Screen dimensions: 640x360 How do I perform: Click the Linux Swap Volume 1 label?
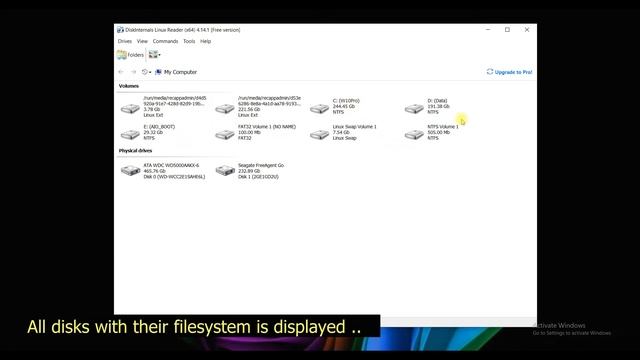(354, 127)
